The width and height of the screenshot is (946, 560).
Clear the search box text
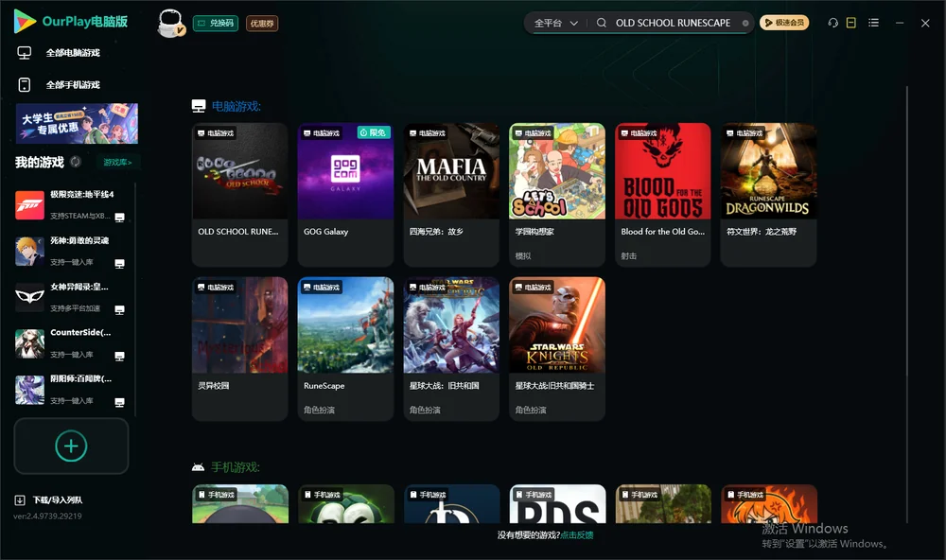pyautogui.click(x=745, y=23)
